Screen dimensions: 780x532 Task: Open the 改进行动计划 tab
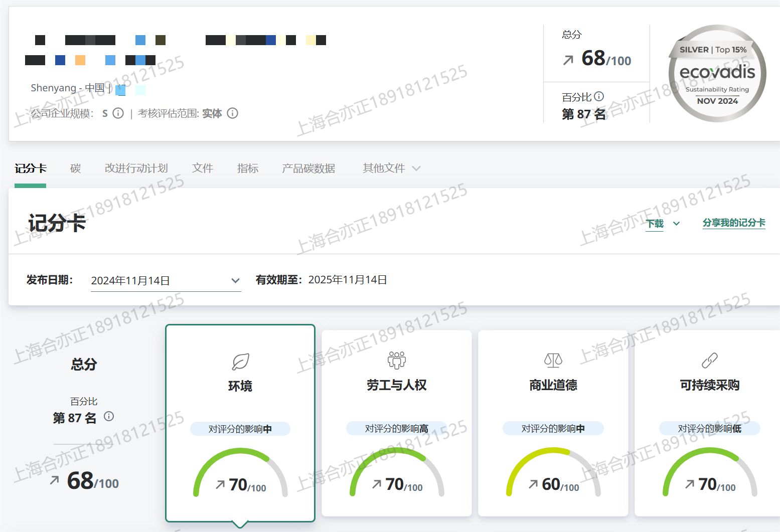(x=136, y=168)
